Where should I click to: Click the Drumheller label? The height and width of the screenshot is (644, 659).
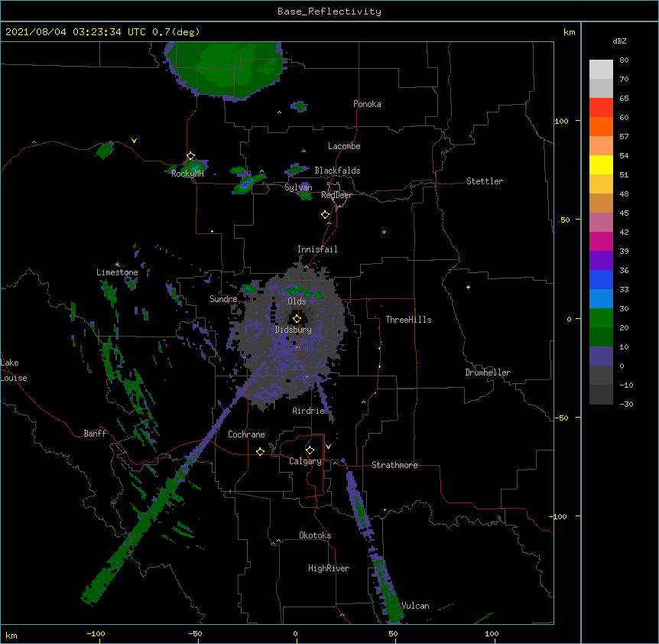488,372
